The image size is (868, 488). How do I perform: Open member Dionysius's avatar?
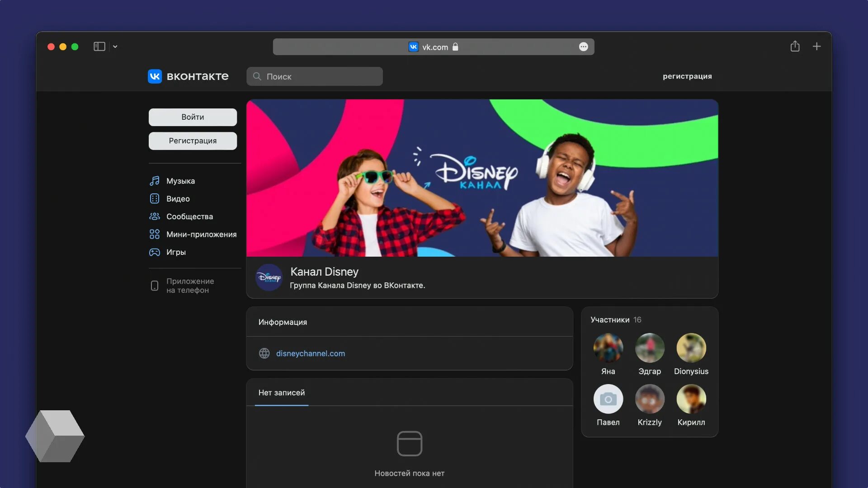pos(691,348)
